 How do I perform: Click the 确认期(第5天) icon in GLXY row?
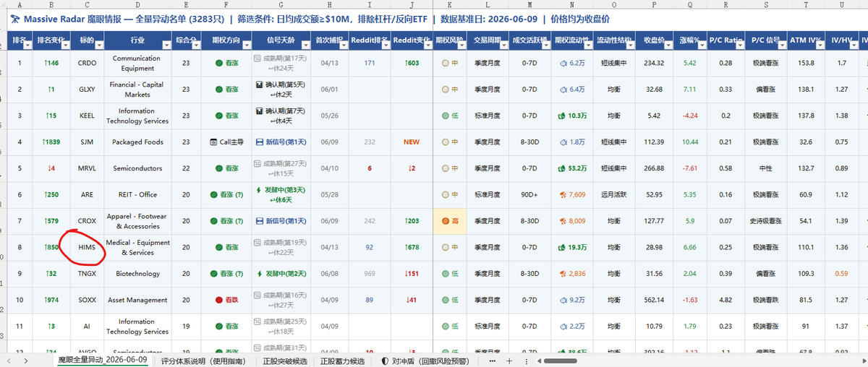(x=260, y=85)
